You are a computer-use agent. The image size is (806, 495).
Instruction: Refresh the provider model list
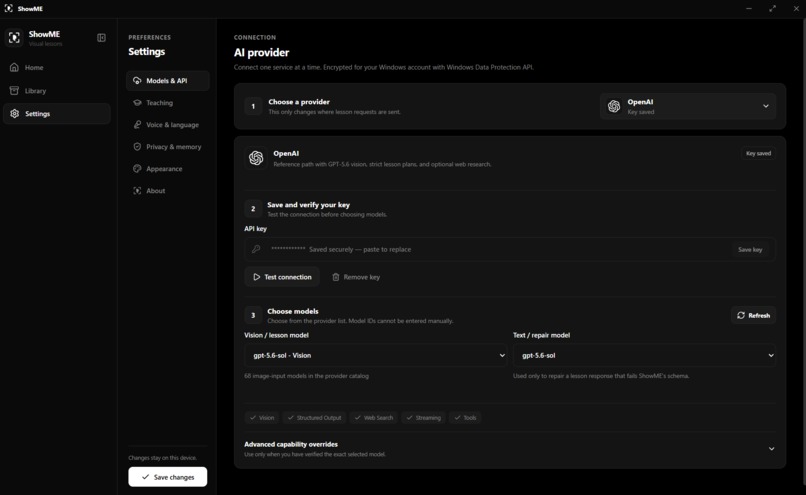pos(753,315)
